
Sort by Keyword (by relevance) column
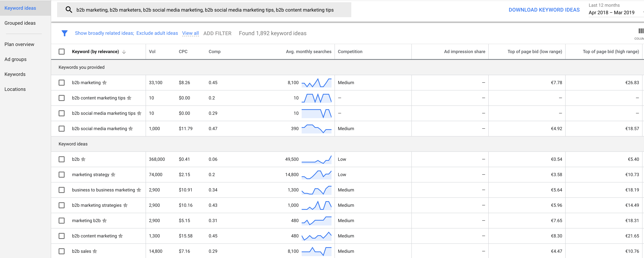[x=95, y=52]
